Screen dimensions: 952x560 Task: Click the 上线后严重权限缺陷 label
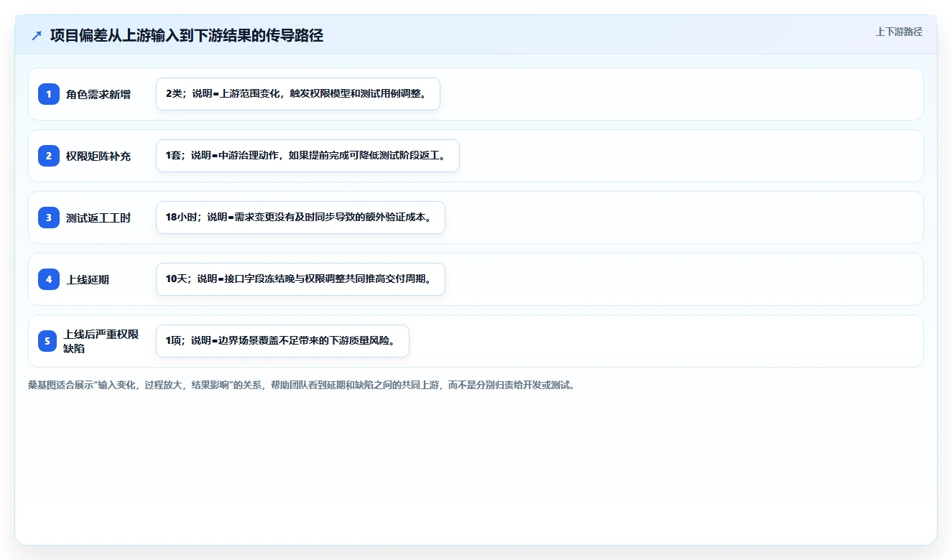(x=101, y=341)
